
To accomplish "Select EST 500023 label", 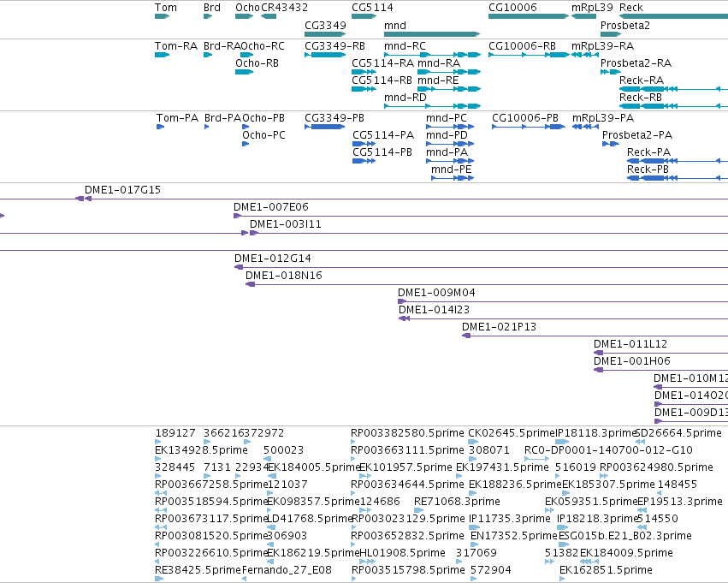I will [x=283, y=450].
